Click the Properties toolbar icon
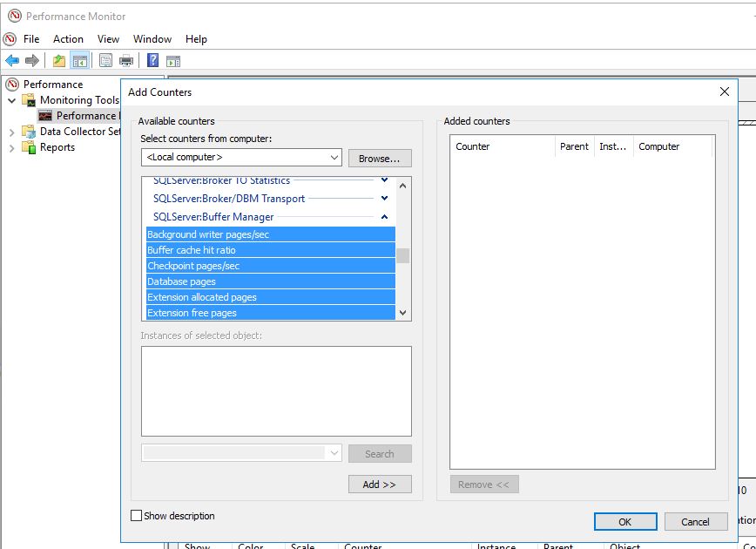The width and height of the screenshot is (756, 549). coord(105,61)
